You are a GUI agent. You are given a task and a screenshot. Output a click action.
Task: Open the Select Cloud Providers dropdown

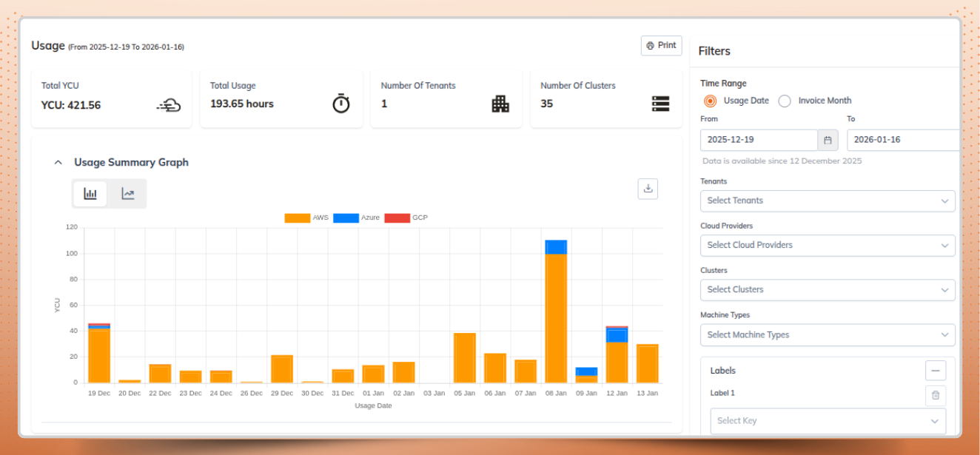[x=828, y=245]
